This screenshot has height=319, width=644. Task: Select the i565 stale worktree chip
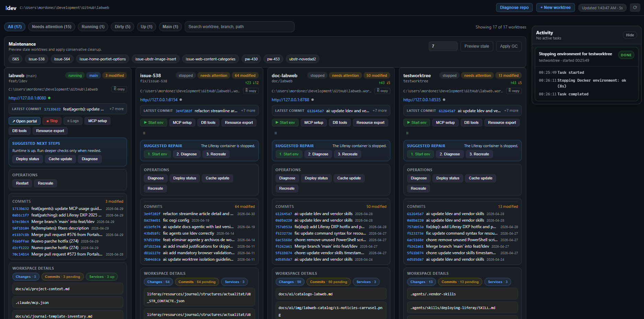coord(15,59)
